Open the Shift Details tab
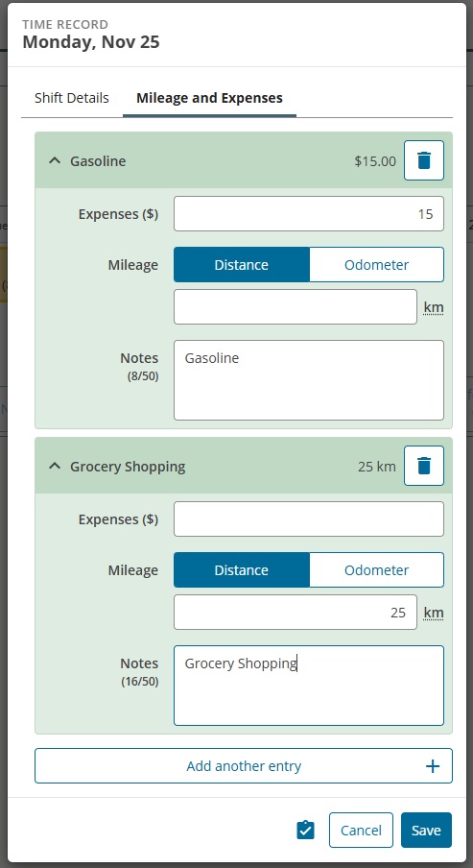This screenshot has width=473, height=868. click(72, 98)
